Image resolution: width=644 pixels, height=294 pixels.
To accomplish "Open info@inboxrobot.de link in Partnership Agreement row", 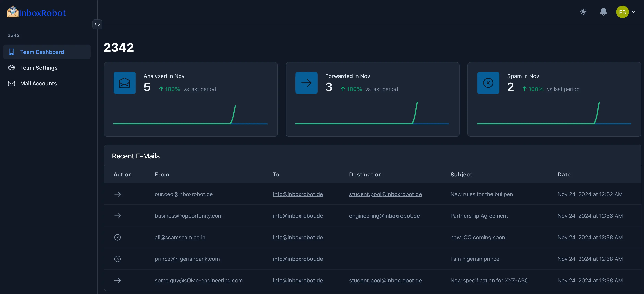I will pyautogui.click(x=298, y=216).
